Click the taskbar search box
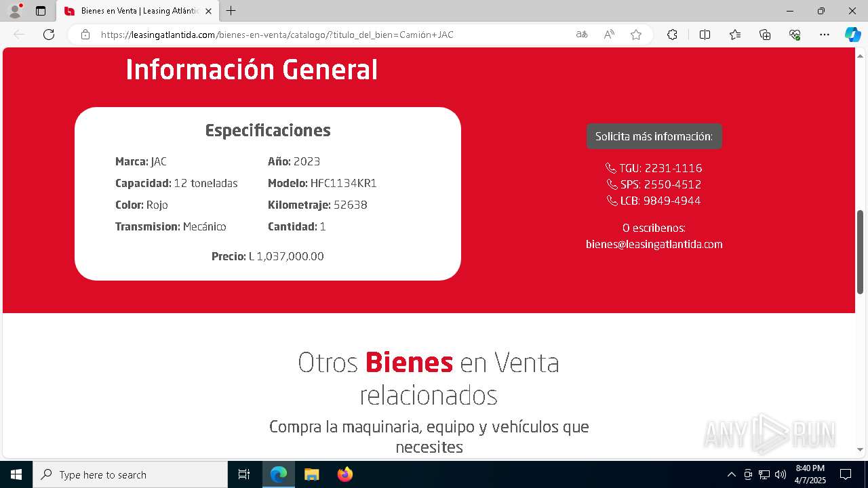This screenshot has height=488, width=868. click(x=130, y=474)
